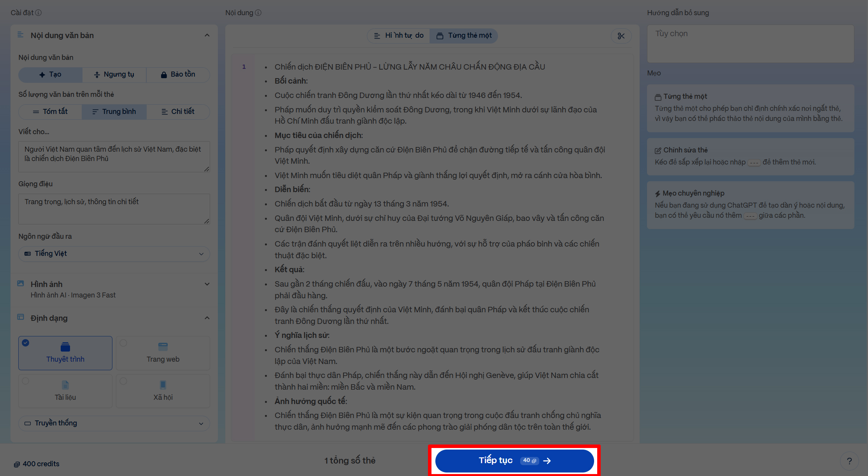This screenshot has height=476, width=868.
Task: Click the 40 credits cost badge on Tiếp tục
Action: 530,461
